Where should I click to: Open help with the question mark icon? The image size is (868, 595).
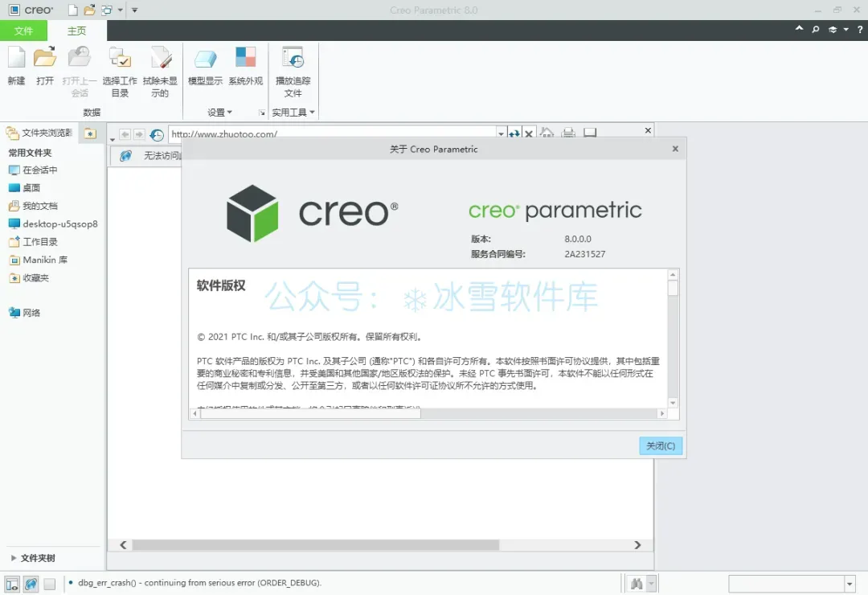pyautogui.click(x=860, y=30)
